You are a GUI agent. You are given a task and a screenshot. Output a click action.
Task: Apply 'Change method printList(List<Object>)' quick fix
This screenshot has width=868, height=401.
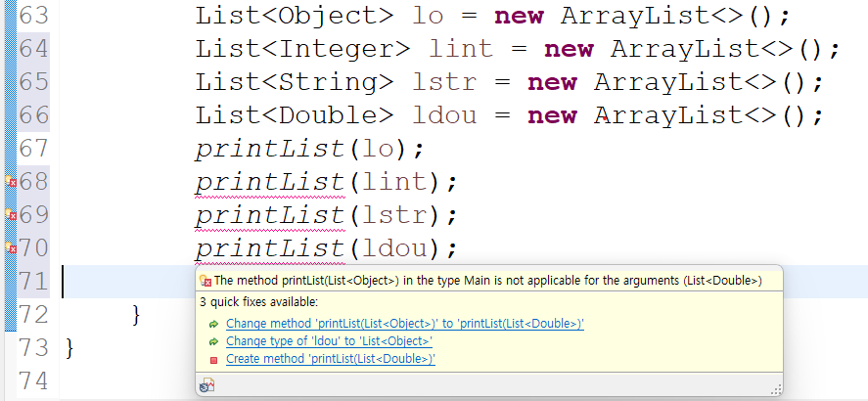[405, 324]
